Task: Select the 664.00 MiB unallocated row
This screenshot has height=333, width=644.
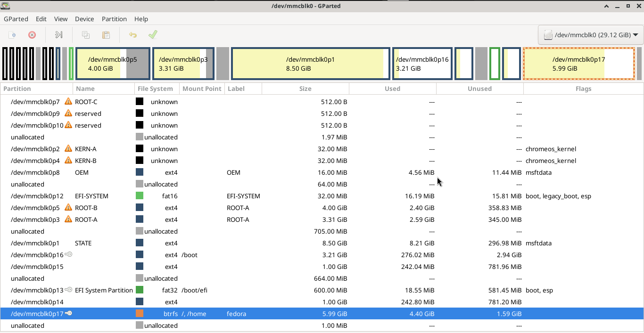Action: [322, 278]
